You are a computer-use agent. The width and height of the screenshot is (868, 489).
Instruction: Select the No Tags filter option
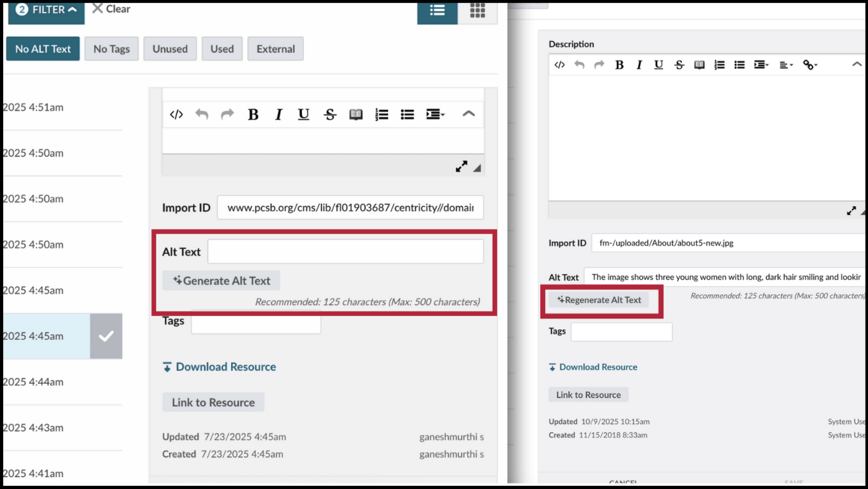pyautogui.click(x=111, y=49)
